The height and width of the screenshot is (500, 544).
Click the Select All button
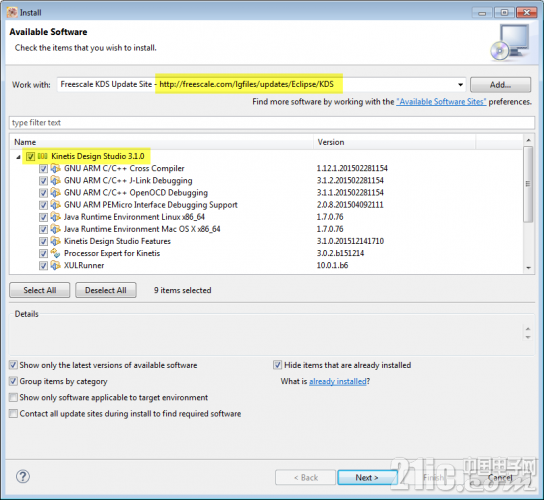(x=40, y=290)
